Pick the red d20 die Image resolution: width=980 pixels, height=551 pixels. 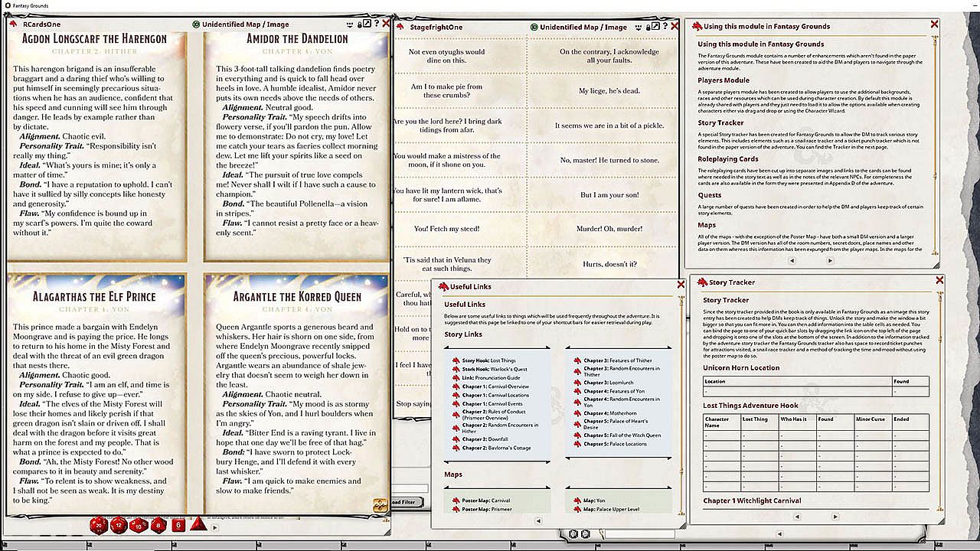99,525
